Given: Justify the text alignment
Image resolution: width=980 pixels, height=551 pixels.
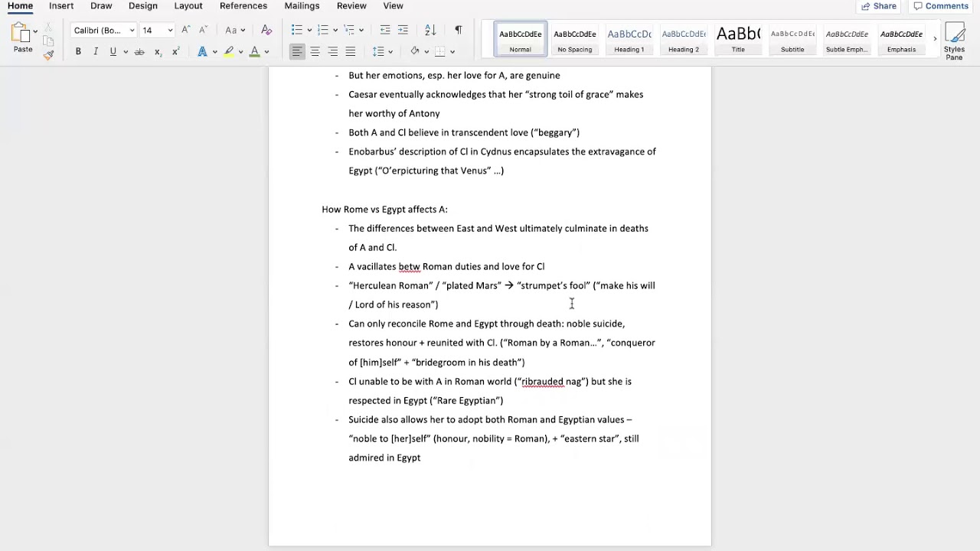Looking at the screenshot, I should [x=350, y=51].
